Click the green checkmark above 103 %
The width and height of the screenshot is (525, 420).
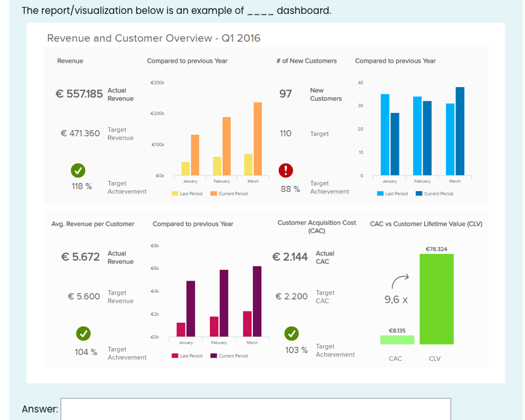coord(292,334)
